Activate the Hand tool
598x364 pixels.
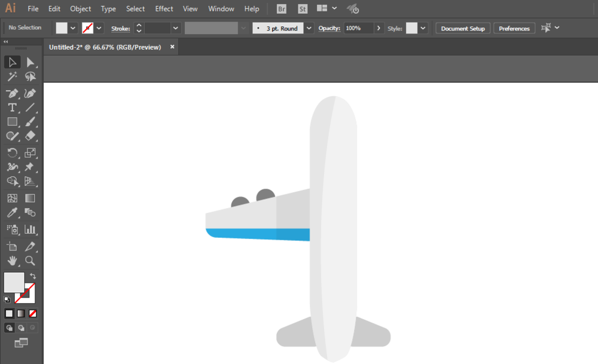pos(12,261)
